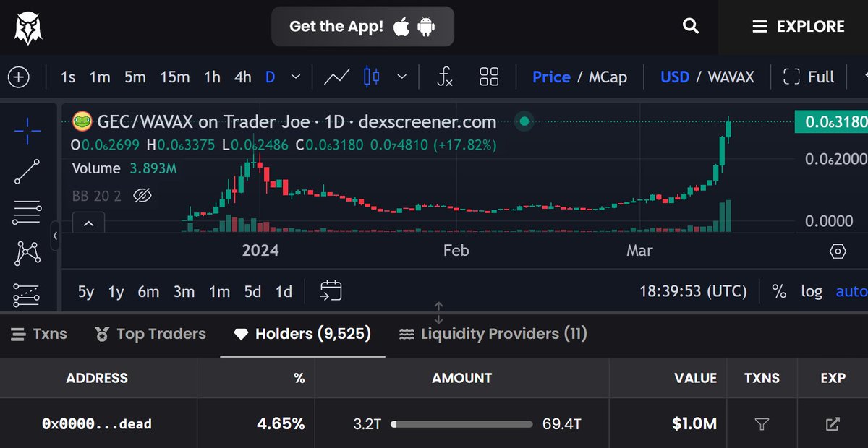868x448 pixels.
Task: Collapse the indicator legend chevron
Action: point(88,223)
